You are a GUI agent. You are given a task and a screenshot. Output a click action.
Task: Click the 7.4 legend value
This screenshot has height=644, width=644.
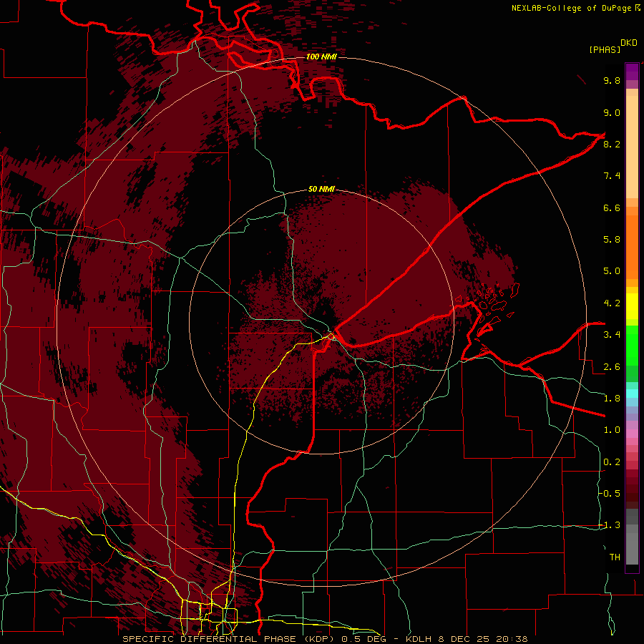[612, 176]
